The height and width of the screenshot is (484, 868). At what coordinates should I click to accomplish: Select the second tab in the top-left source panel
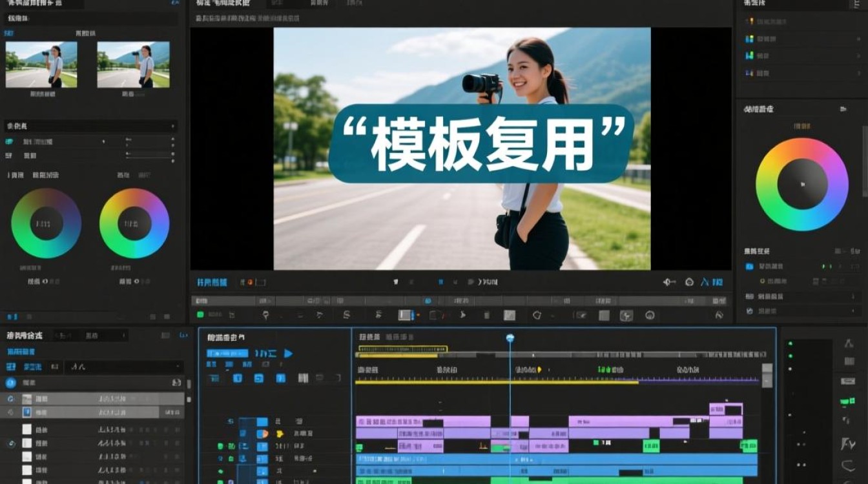86,32
